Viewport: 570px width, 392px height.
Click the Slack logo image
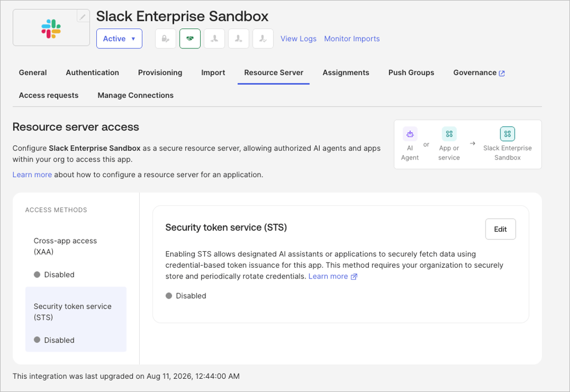(51, 28)
